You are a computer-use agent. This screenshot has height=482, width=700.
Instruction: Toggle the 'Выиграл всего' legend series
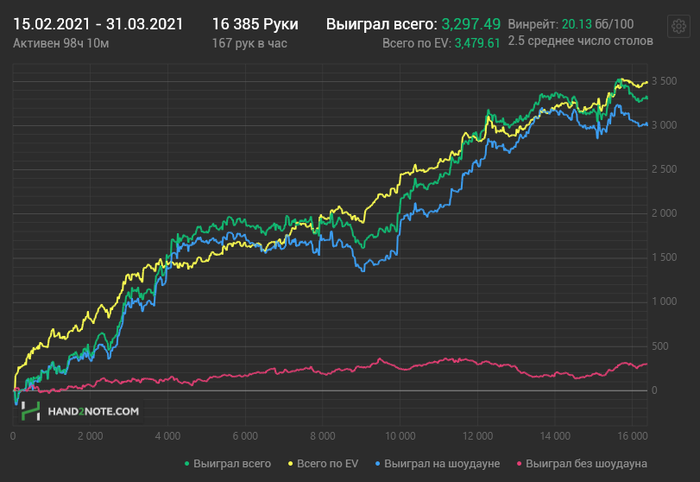228,464
